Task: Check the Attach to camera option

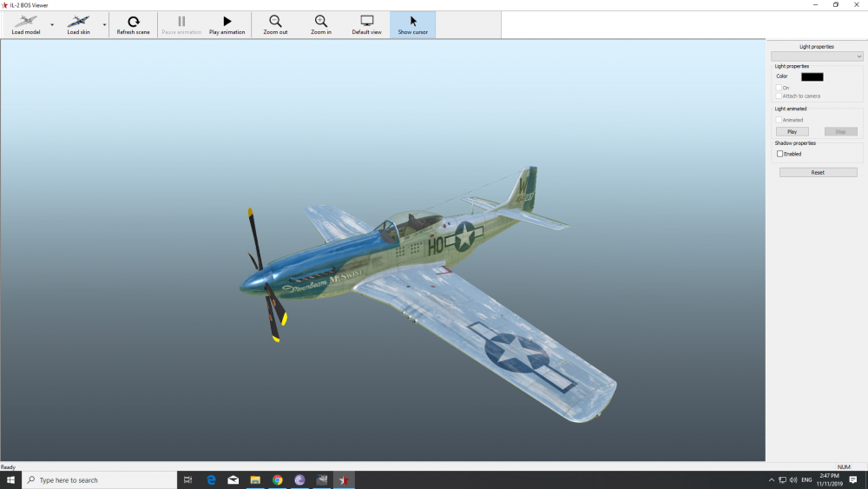Action: pos(779,96)
